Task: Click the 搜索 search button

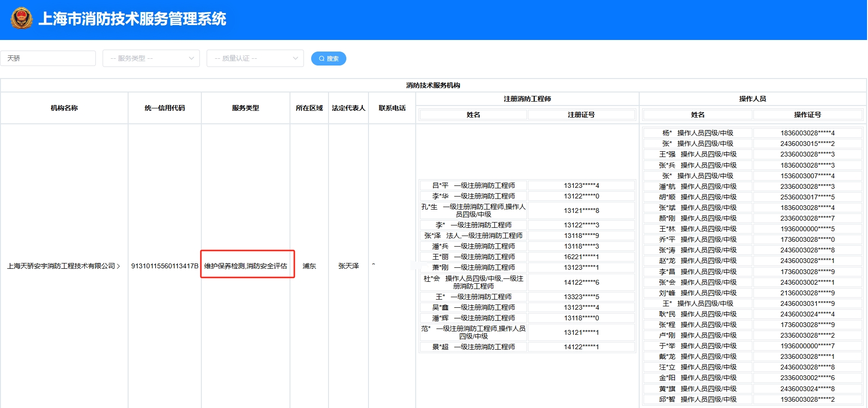Action: click(x=329, y=58)
